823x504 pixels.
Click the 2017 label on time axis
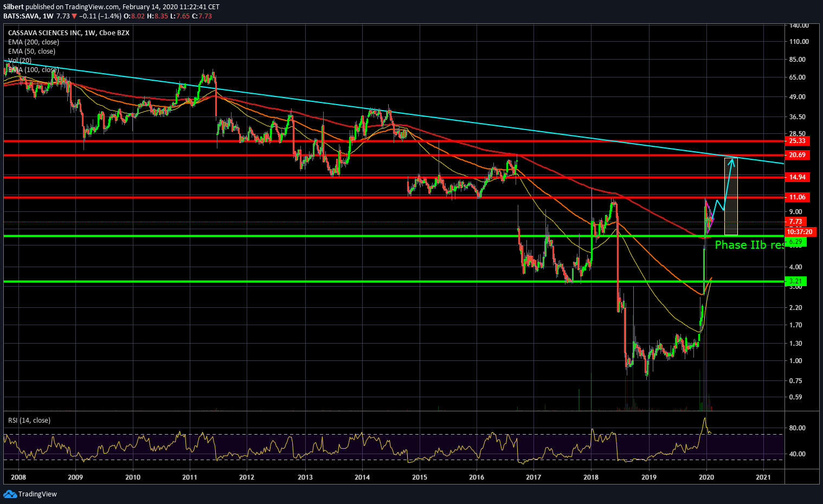(533, 477)
